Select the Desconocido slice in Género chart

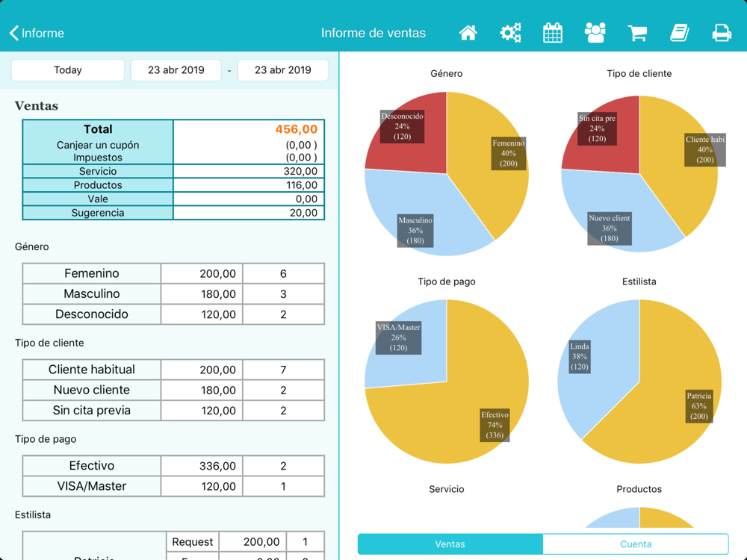coord(402,126)
